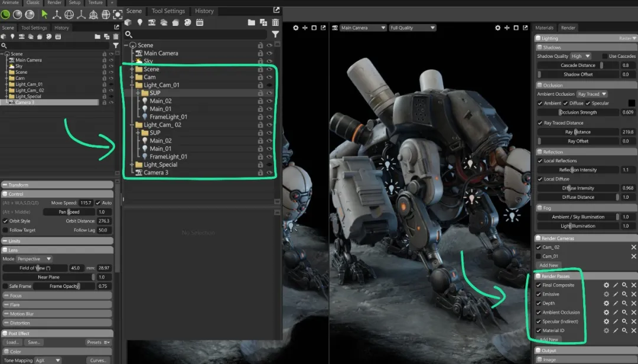
Task: Click the filter funnel icon in enlarged Scene panel
Action: click(x=275, y=35)
